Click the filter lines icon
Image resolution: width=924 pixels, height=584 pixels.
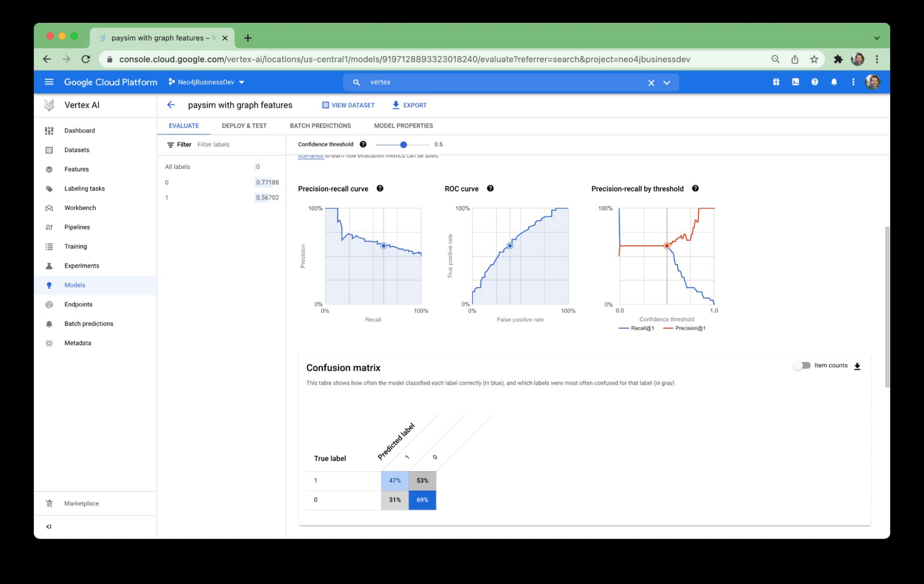pyautogui.click(x=170, y=145)
